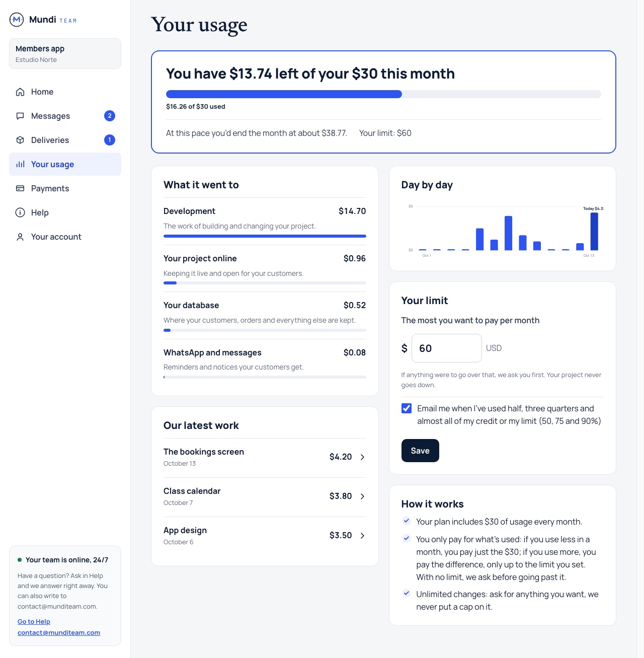The image size is (644, 658).
Task: Click the contact@munditeam.com email link
Action: [x=59, y=633]
